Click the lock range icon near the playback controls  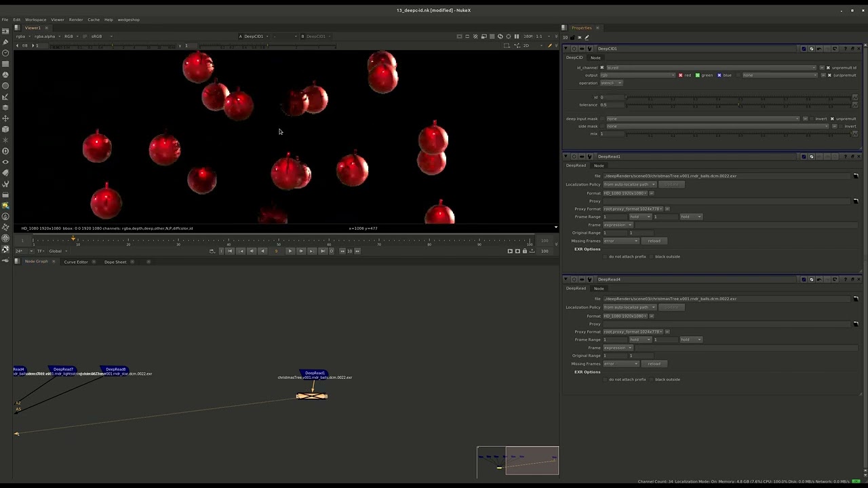pyautogui.click(x=524, y=250)
